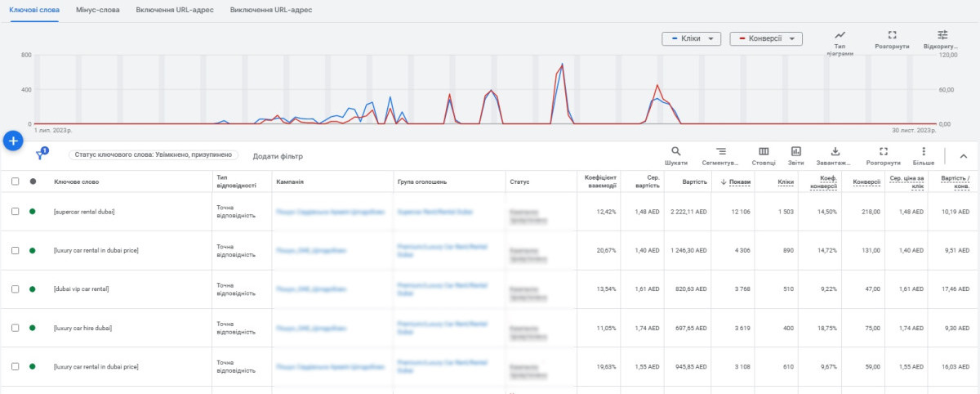This screenshot has width=980, height=394.
Task: Open the Сегментувати segment icon
Action: point(720,151)
